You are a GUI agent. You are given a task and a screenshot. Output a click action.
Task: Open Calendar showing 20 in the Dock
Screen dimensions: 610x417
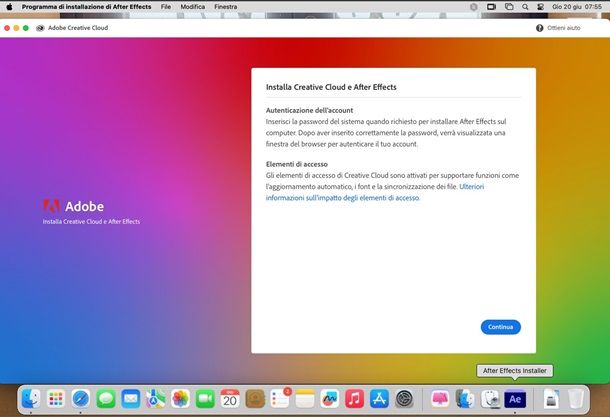pos(230,399)
